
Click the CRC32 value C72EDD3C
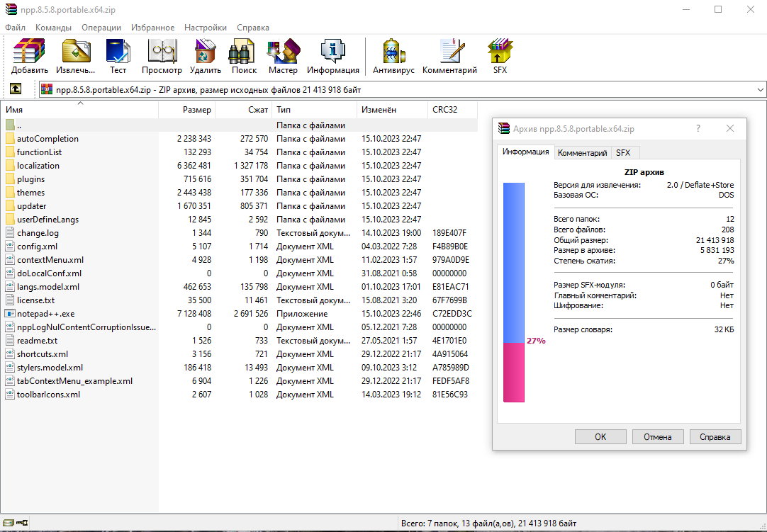452,313
